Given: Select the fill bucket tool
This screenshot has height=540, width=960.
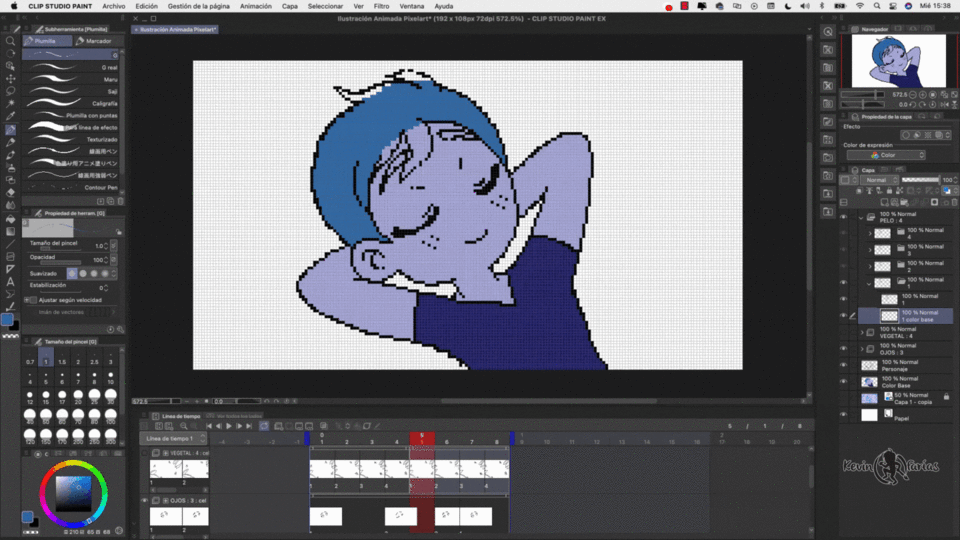Looking at the screenshot, I should 10,219.
